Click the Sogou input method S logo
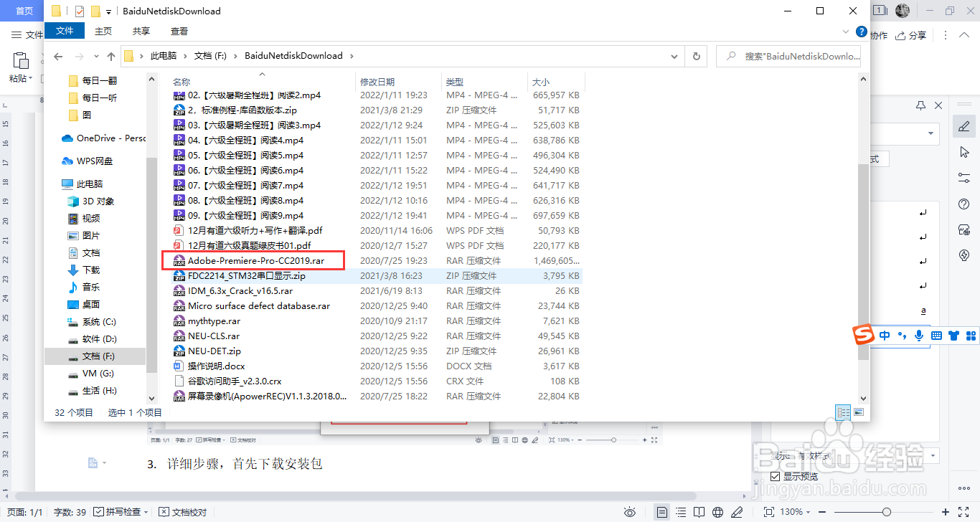 864,335
